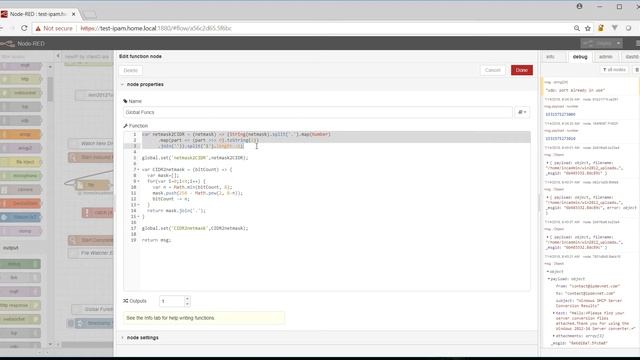This screenshot has width=640, height=360.
Task: Click the Delete button in edit dialog
Action: pos(131,70)
